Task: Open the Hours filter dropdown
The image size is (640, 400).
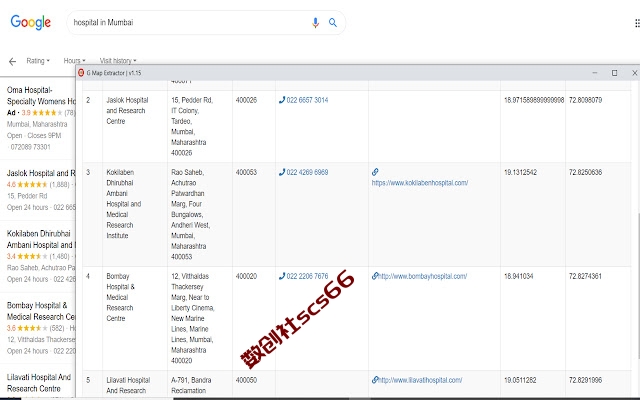Action: click(74, 60)
